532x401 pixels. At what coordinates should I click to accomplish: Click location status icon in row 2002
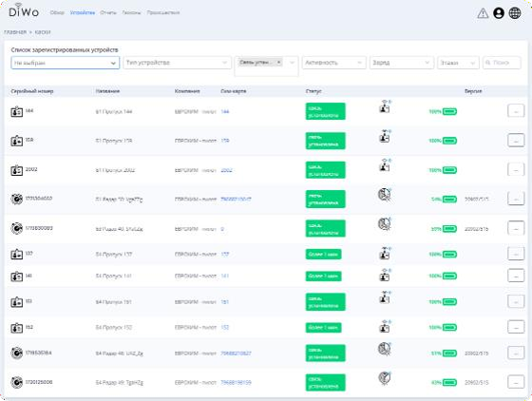(385, 165)
